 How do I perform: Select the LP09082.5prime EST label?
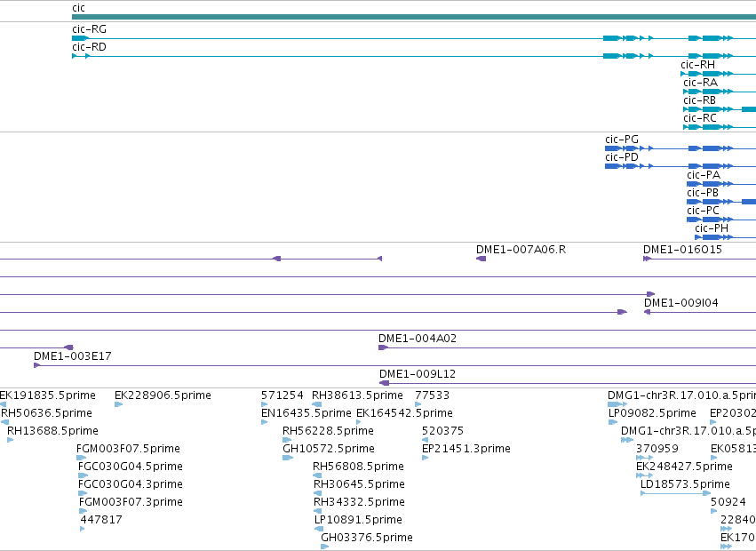[652, 413]
